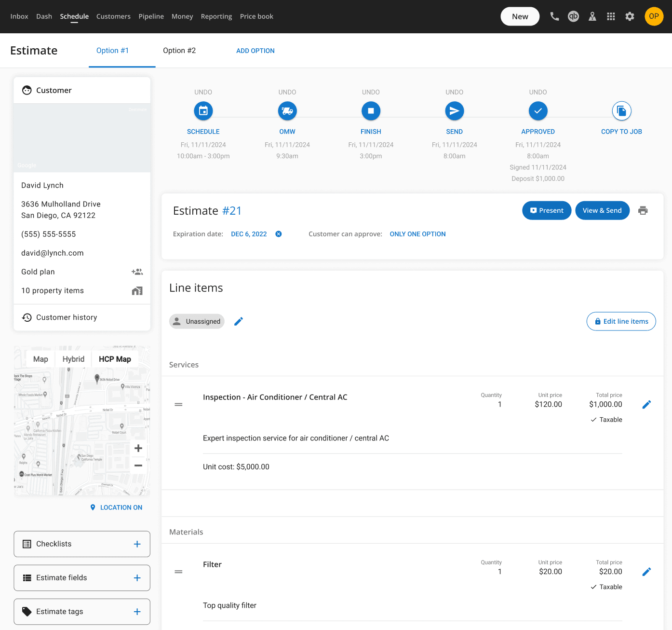The width and height of the screenshot is (672, 630).
Task: Open Customer history section
Action: tap(82, 317)
